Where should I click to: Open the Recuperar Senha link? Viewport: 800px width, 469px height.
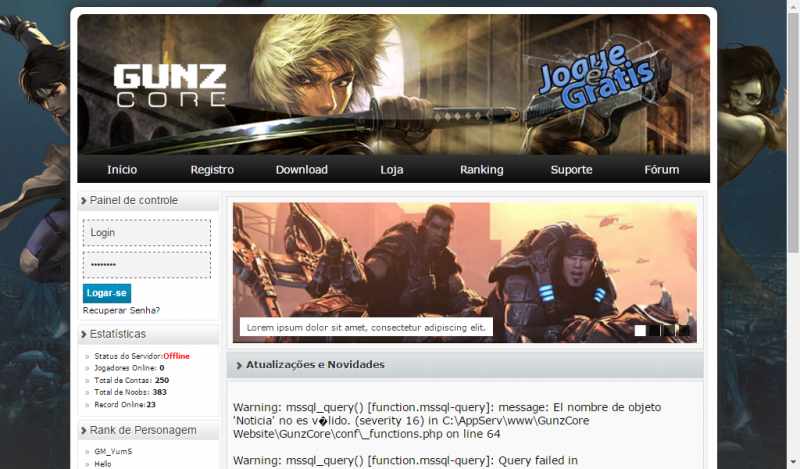tap(121, 310)
